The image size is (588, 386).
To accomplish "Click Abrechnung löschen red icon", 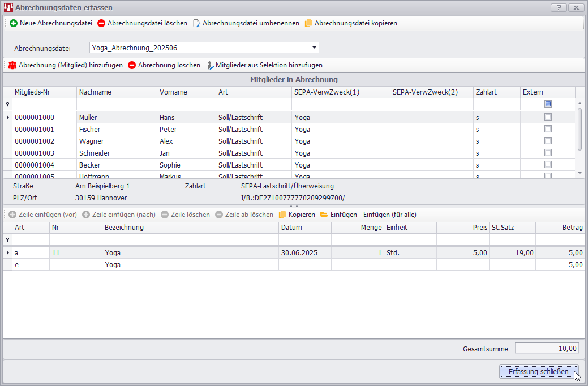I will click(132, 65).
